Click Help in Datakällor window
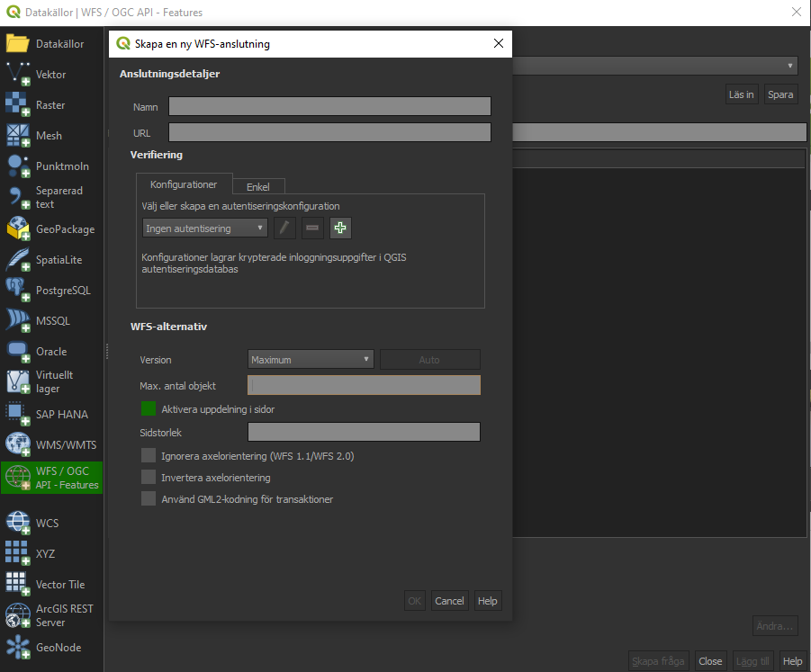Screen dimensions: 811x672 (792, 661)
